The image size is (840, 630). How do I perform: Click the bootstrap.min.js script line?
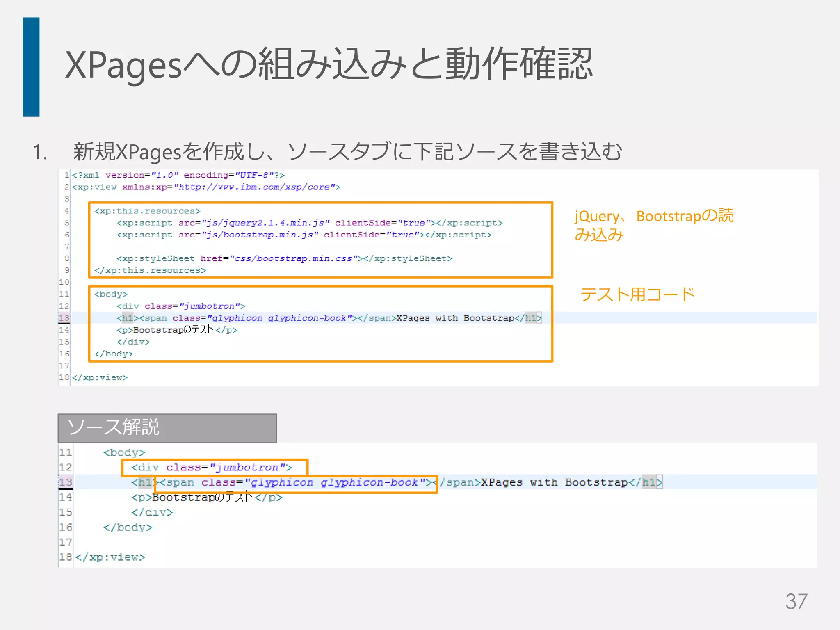point(304,235)
